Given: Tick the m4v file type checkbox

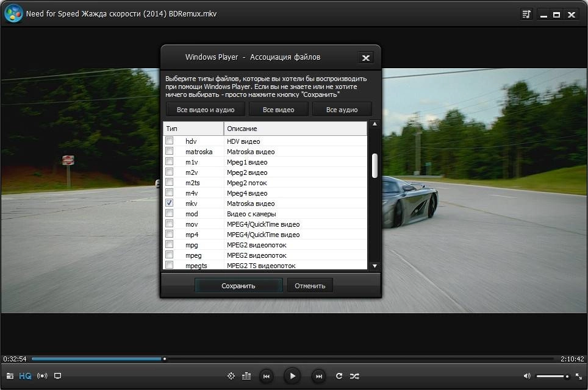Looking at the screenshot, I should (170, 193).
